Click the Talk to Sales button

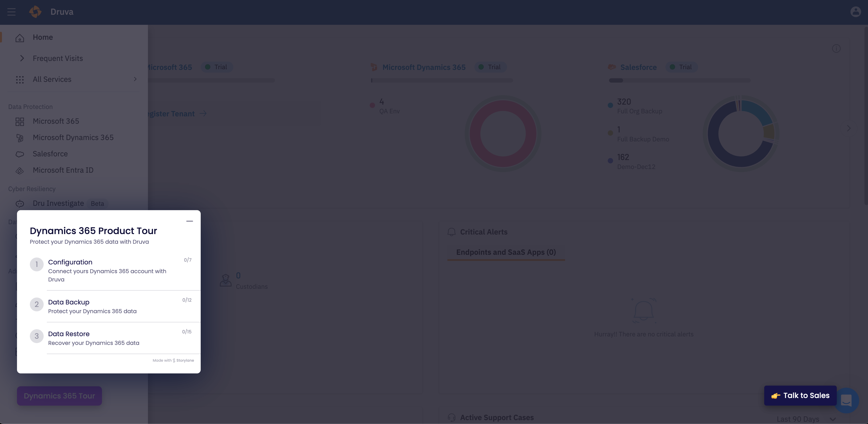tap(800, 396)
